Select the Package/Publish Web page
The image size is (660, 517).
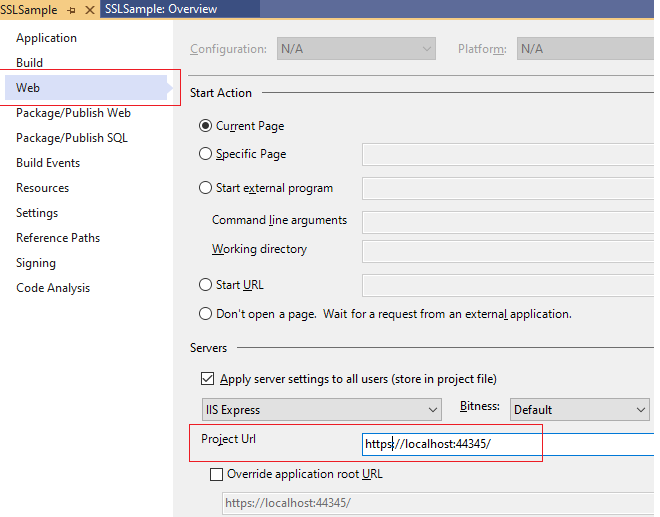(73, 113)
